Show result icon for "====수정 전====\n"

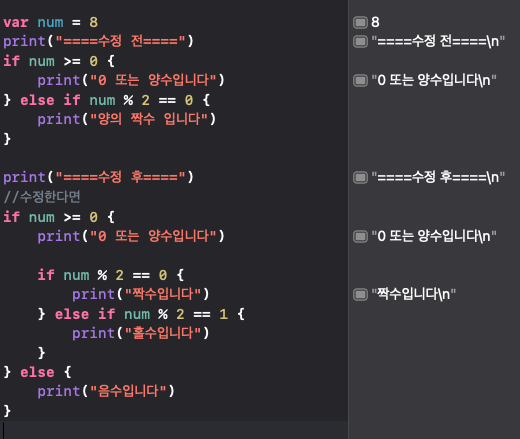pos(360,42)
